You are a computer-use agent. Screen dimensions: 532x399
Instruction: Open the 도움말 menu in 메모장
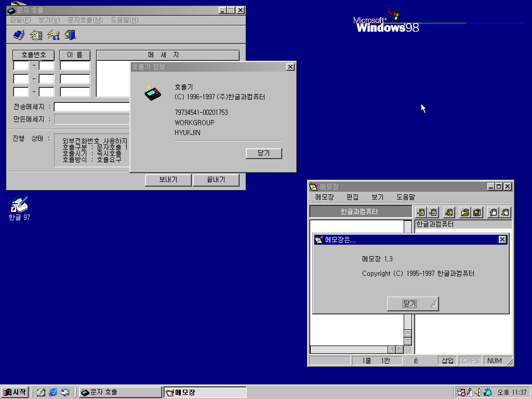coord(406,197)
